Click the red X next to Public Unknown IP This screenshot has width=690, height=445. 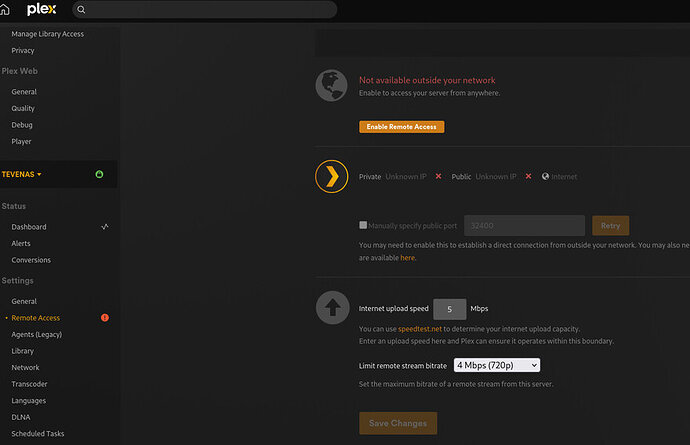click(x=529, y=177)
